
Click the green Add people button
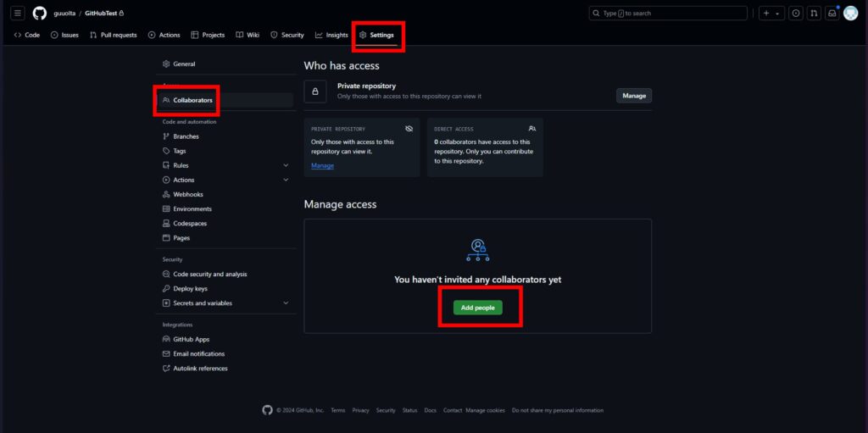coord(478,308)
